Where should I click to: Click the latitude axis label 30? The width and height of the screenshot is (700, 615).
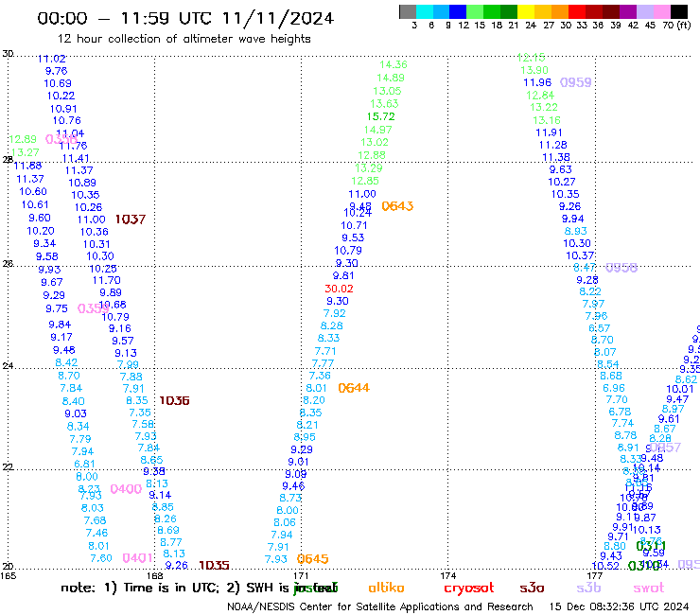click(x=8, y=54)
